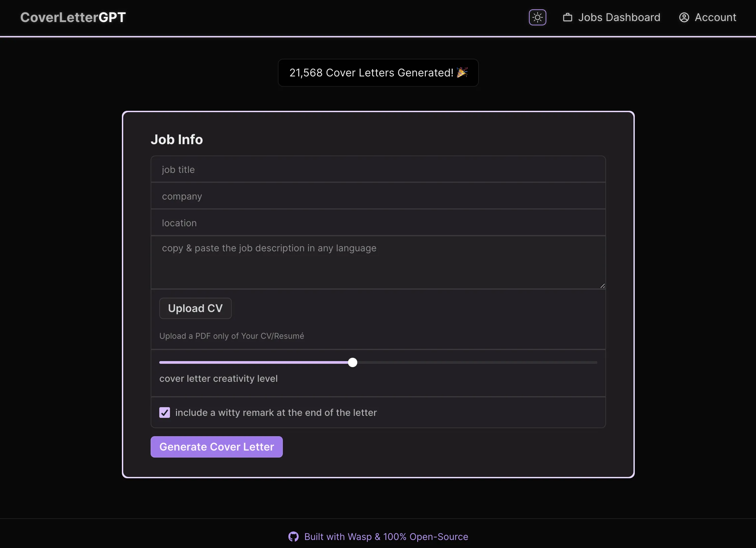The width and height of the screenshot is (756, 548).
Task: Open the Built with Wasp footer link
Action: pos(386,537)
